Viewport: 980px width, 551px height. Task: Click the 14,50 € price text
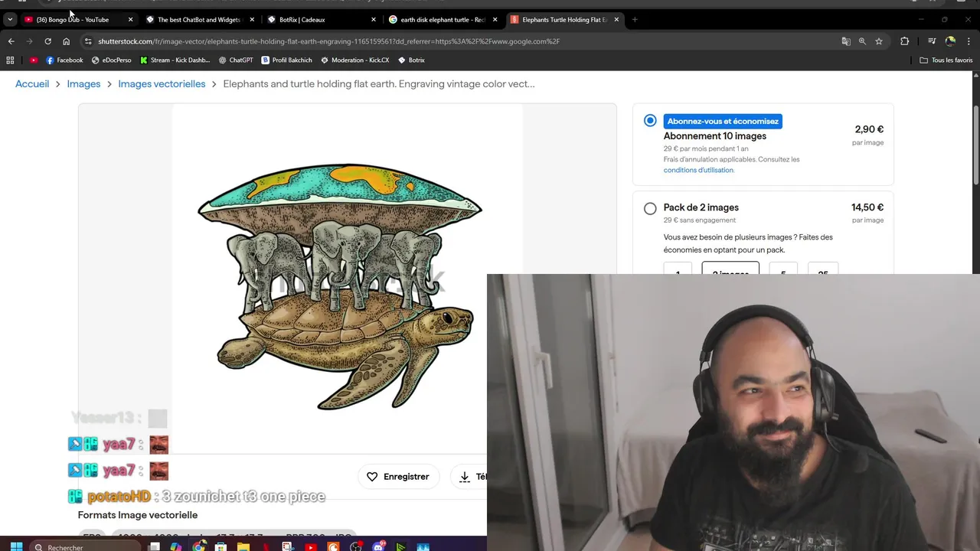coord(867,207)
